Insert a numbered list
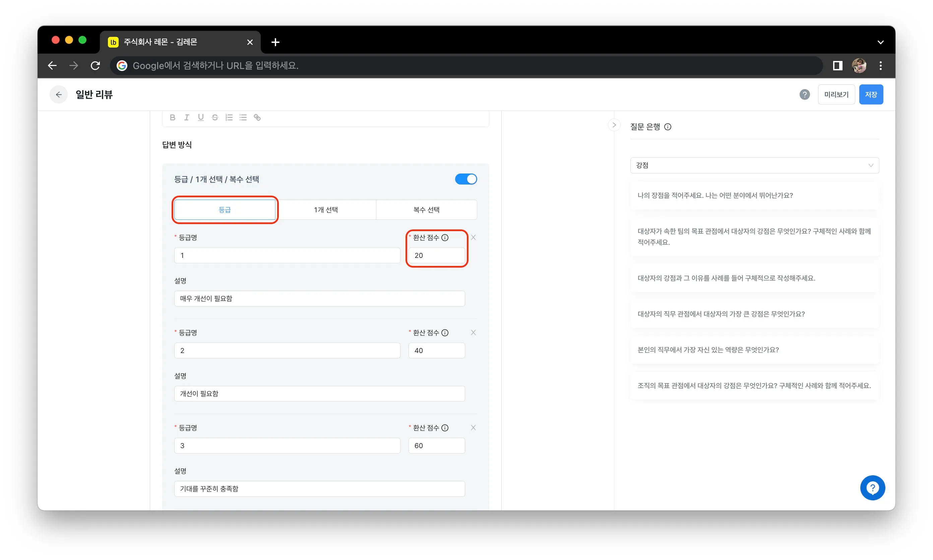Viewport: 933px width, 560px height. (x=229, y=117)
